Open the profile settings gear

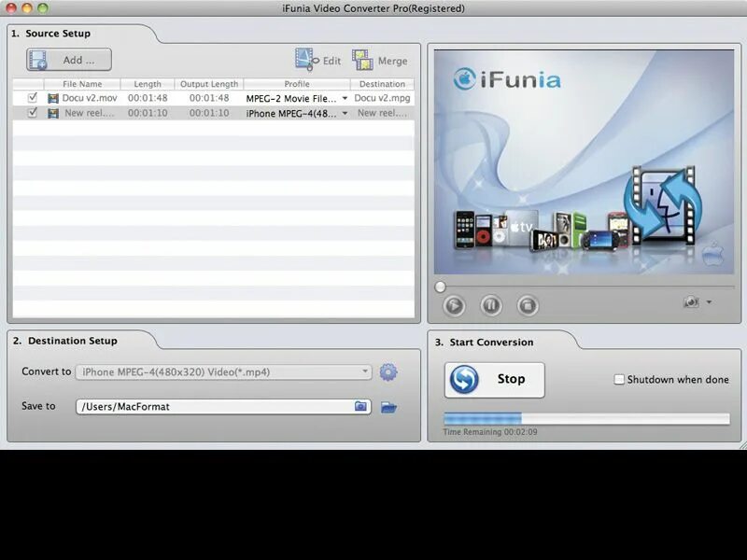tap(388, 371)
